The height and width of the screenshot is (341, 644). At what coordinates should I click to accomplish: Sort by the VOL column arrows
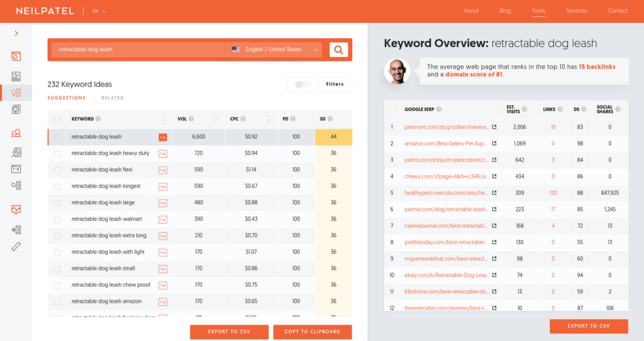[216, 119]
